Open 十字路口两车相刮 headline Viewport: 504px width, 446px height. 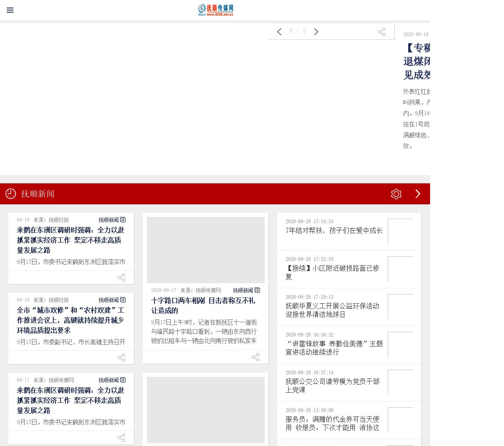tap(203, 305)
